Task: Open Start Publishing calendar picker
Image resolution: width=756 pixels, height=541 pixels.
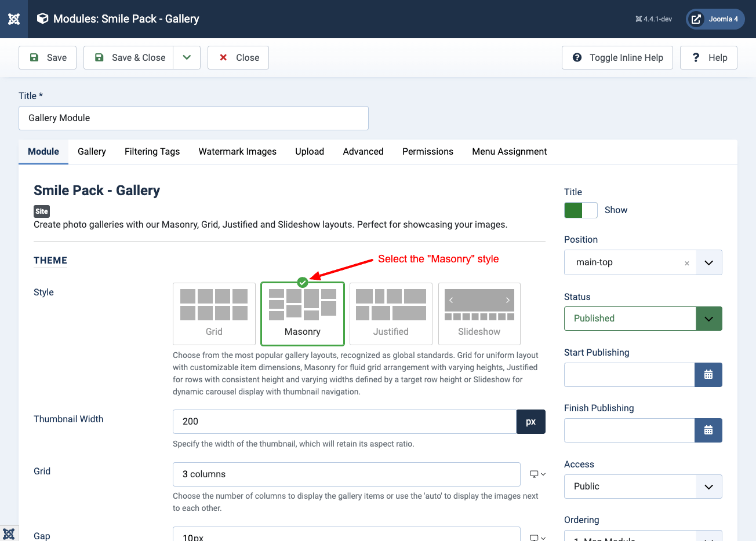Action: click(x=708, y=375)
